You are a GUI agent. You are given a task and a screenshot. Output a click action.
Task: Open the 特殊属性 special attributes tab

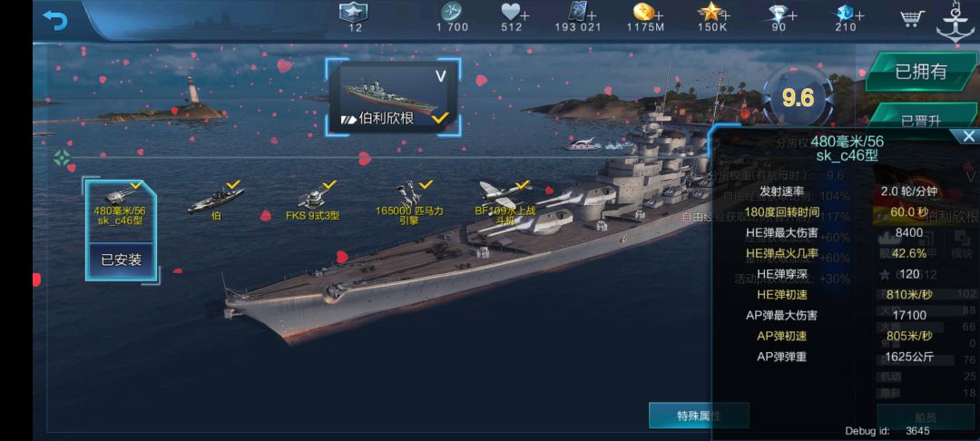tap(699, 416)
